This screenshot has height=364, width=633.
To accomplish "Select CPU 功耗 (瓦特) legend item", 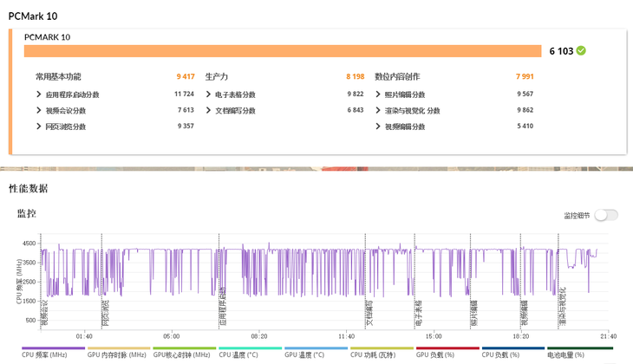I will 382,354.
